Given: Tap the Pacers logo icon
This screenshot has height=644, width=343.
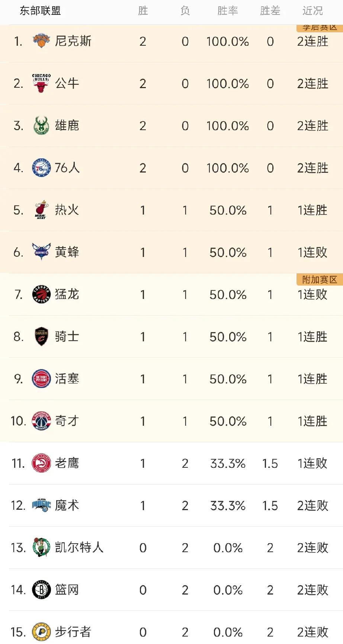Looking at the screenshot, I should (41, 632).
